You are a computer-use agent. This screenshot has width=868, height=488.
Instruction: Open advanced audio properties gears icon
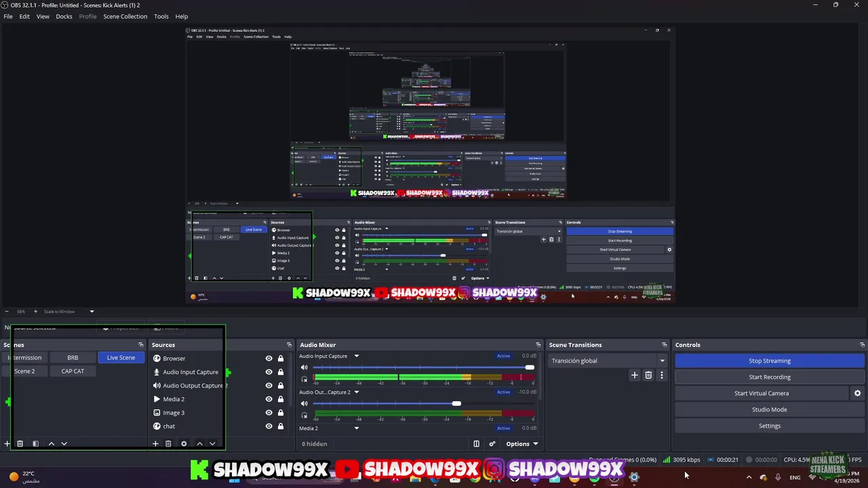tap(492, 444)
